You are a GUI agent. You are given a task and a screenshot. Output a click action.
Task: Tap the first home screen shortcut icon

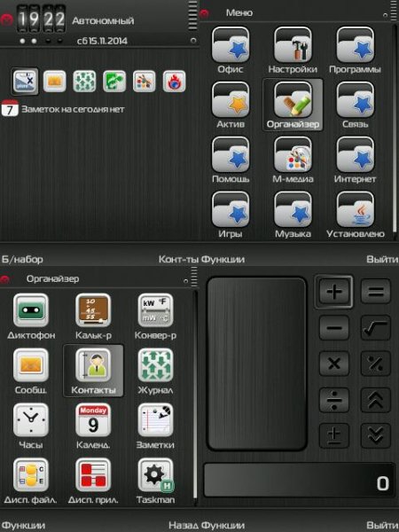[x=25, y=82]
